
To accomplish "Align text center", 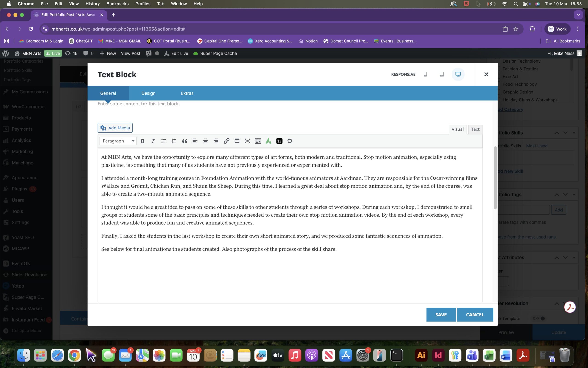I will (x=205, y=141).
